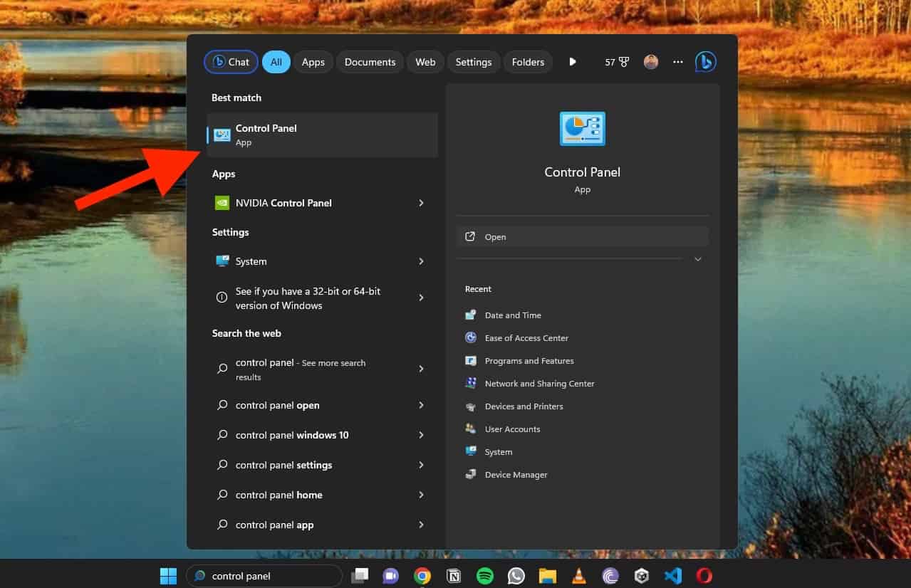Click the Spotify icon in the taskbar
The width and height of the screenshot is (911, 588).
pos(485,576)
